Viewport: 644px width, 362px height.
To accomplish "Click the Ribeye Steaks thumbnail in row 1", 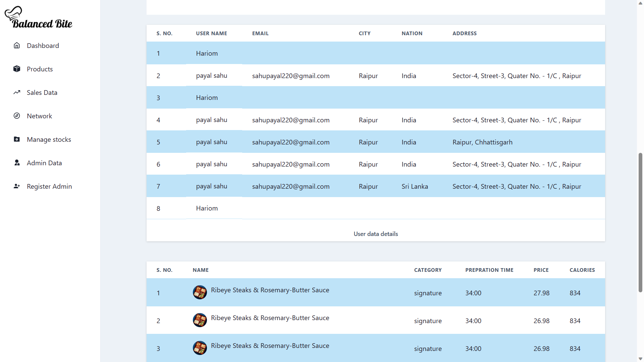I will (x=200, y=292).
